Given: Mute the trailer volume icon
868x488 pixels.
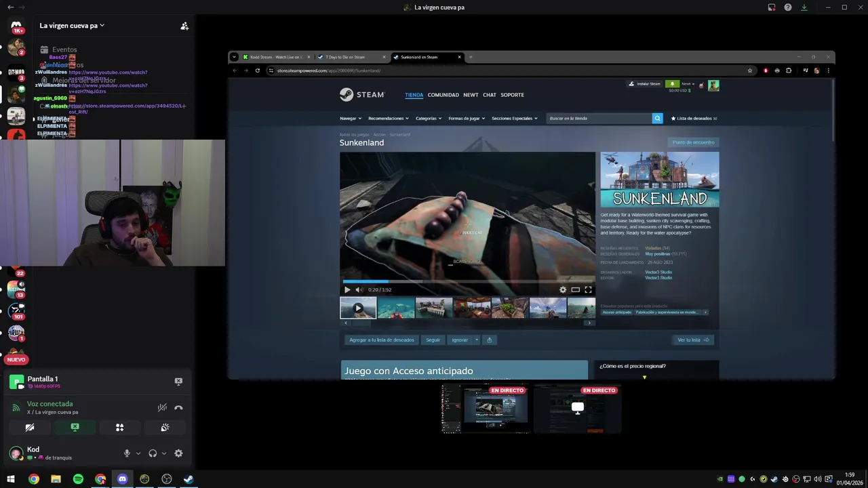Looking at the screenshot, I should (359, 289).
